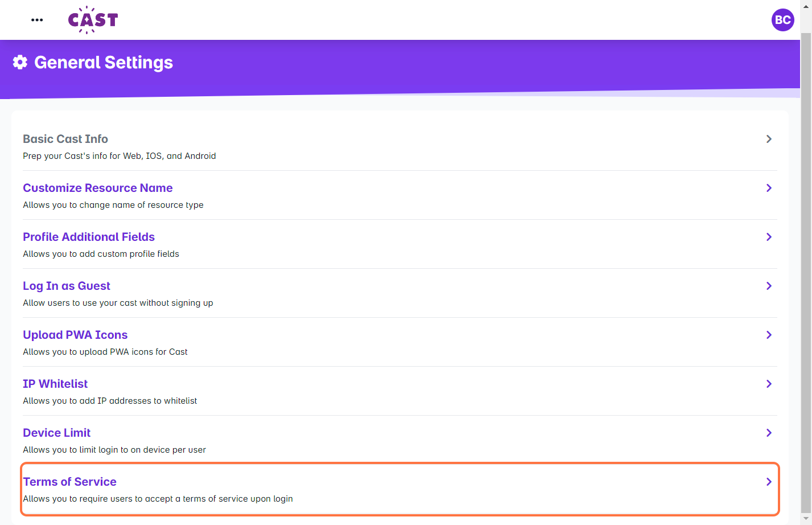
Task: Click the General Settings page heading
Action: pos(104,62)
